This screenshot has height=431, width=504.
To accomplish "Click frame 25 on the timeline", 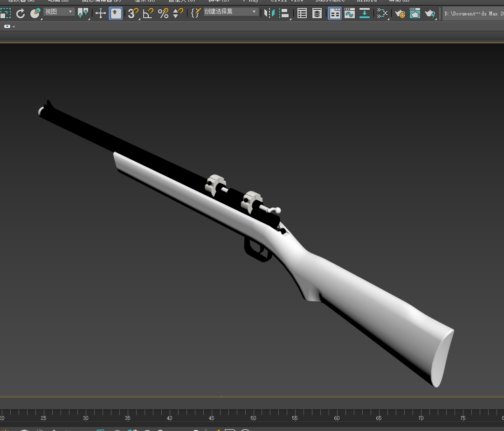I will point(43,418).
